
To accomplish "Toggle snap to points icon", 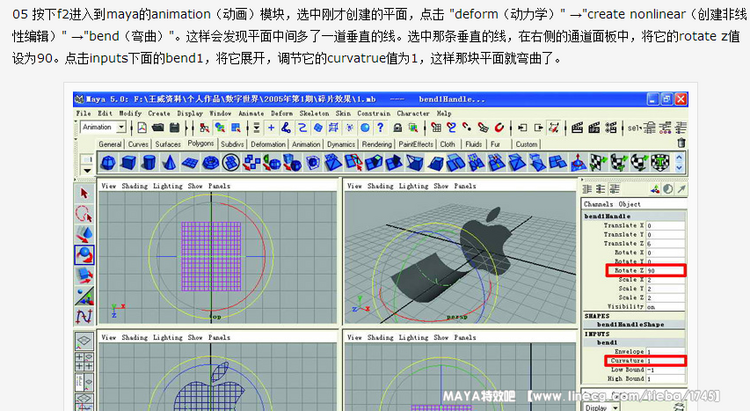I will (x=467, y=128).
